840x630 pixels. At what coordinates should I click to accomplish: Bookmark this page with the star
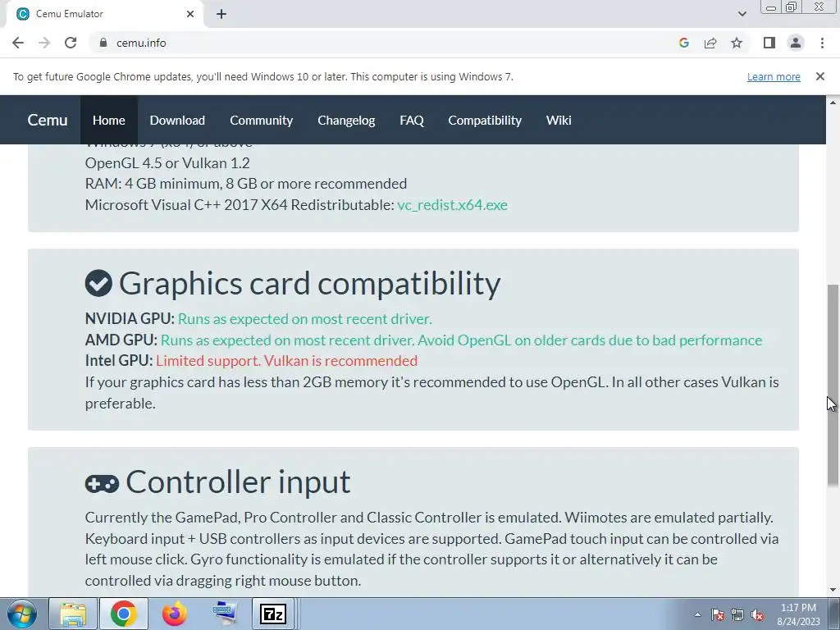point(737,43)
